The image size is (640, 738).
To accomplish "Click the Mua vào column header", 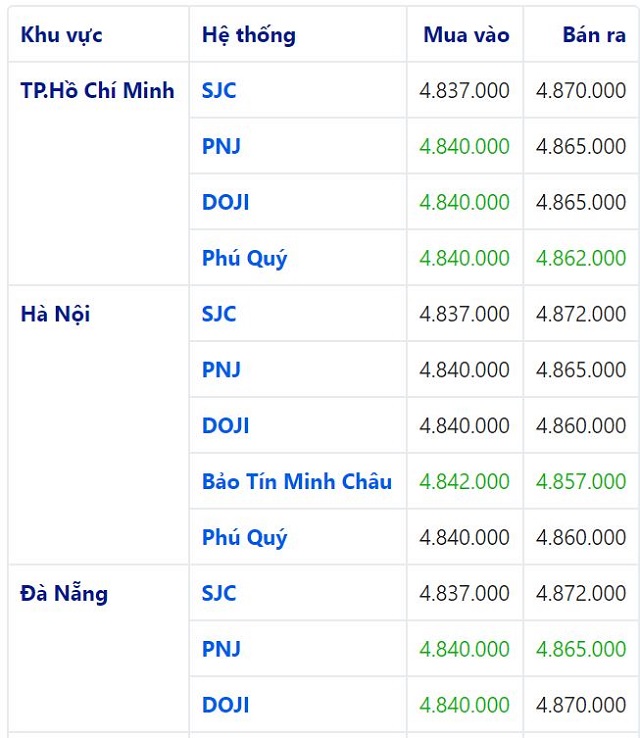I will click(466, 35).
